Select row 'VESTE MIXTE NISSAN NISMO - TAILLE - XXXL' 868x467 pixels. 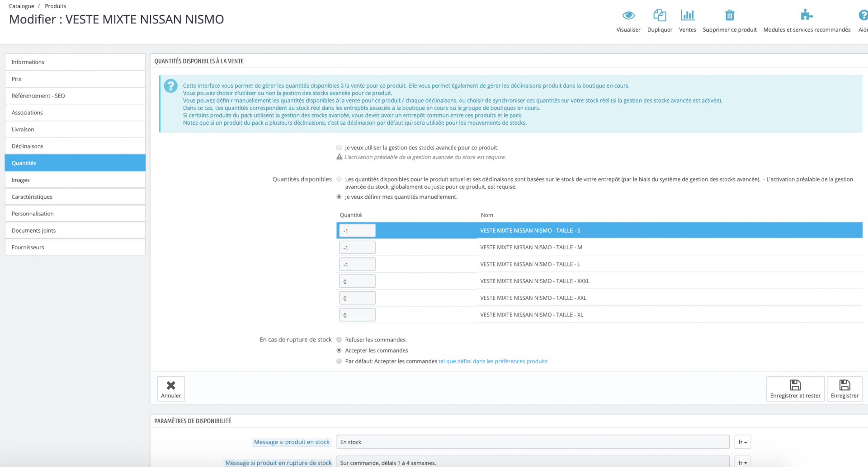(x=599, y=281)
